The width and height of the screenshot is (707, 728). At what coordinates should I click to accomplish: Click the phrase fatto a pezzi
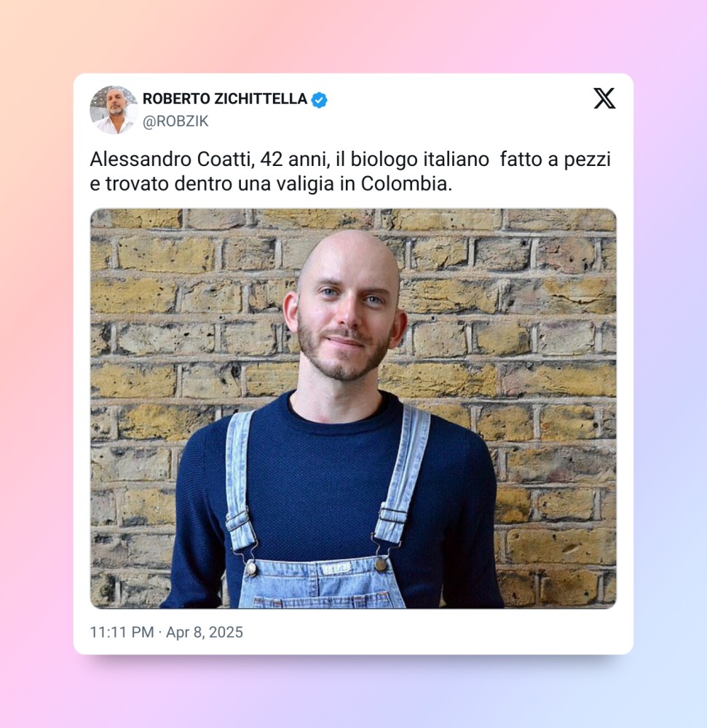click(556, 159)
